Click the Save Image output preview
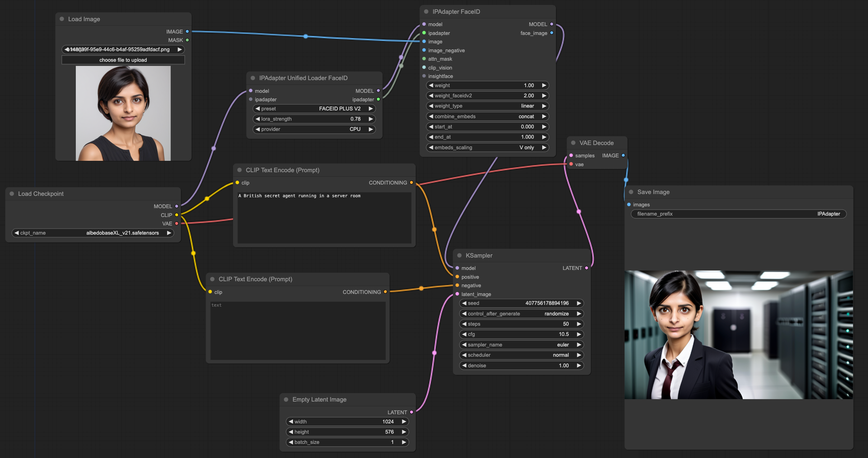868x458 pixels. coord(739,335)
